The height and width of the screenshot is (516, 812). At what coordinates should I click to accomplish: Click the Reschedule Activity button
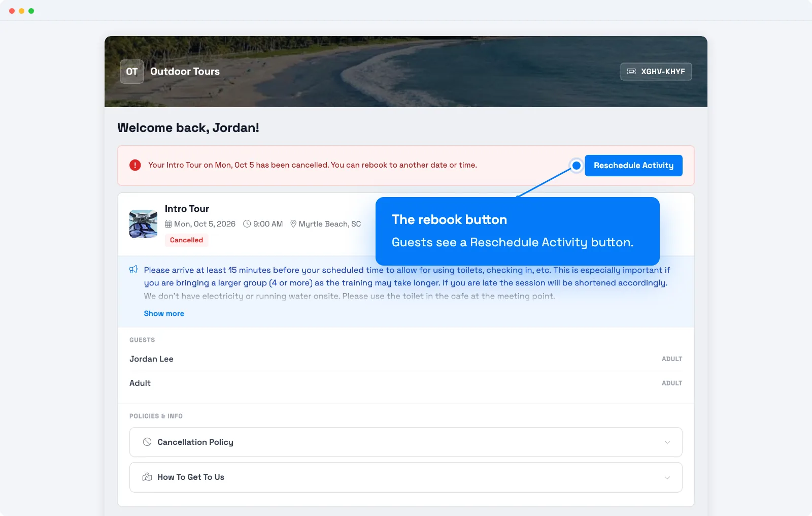[633, 166]
